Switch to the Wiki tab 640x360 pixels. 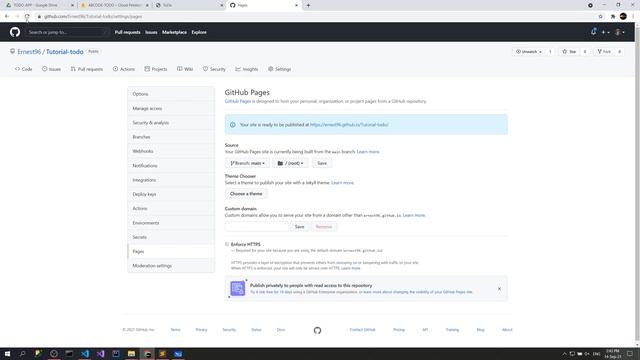point(185,69)
